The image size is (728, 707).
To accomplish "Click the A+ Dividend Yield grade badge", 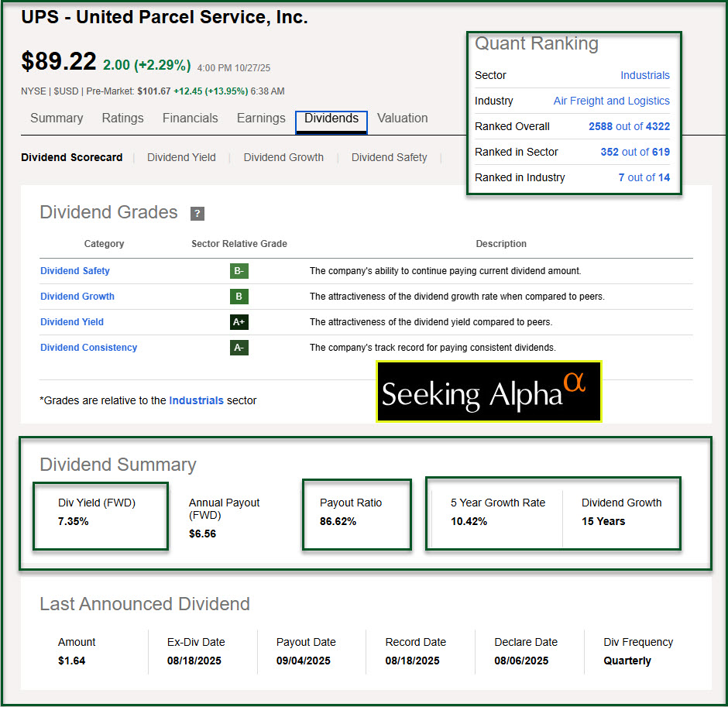I will (x=239, y=322).
